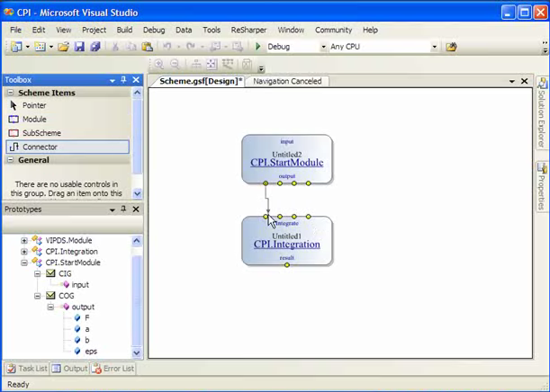
Task: Collapse the CPI.StartModule tree node
Action: pyautogui.click(x=24, y=263)
